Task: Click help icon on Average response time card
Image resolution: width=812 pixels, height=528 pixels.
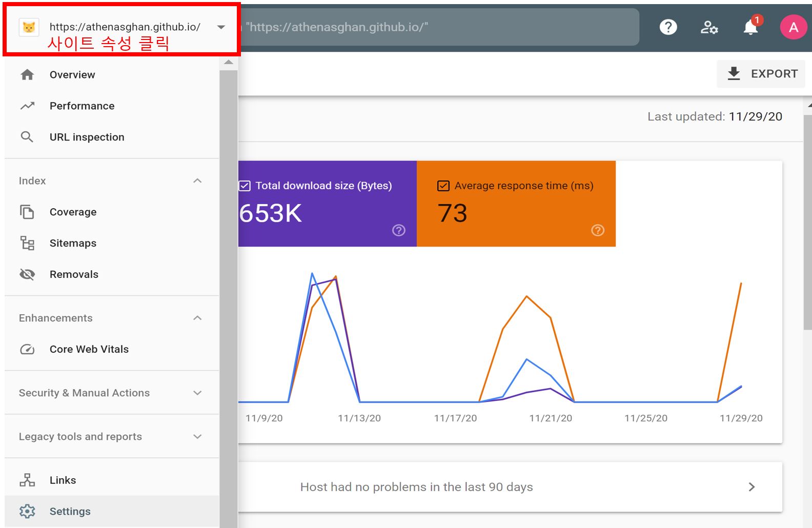Action: pyautogui.click(x=598, y=230)
